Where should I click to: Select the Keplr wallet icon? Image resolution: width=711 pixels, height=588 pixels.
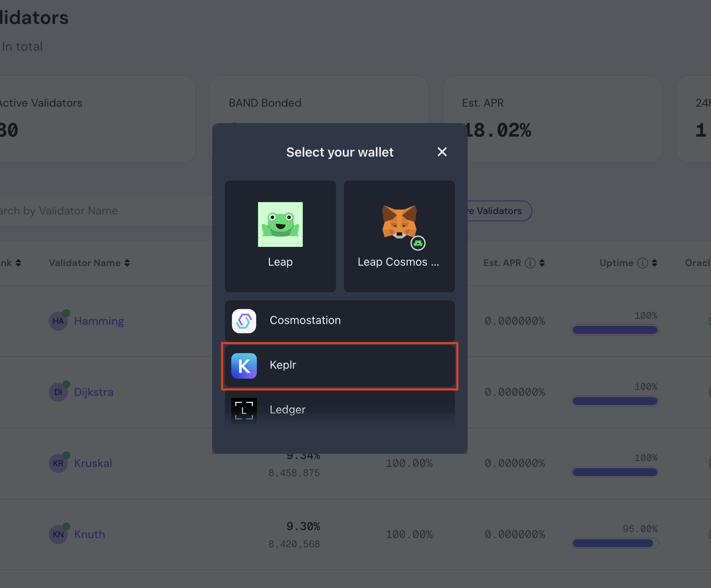[x=244, y=366]
